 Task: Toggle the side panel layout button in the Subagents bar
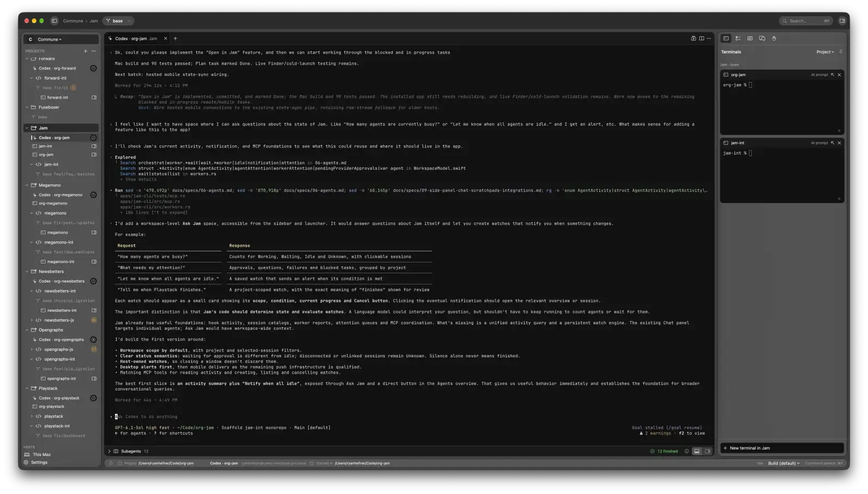[x=707, y=451]
